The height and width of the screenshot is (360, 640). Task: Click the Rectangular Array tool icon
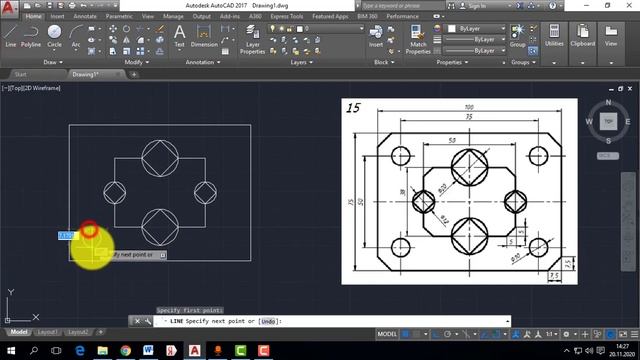[x=140, y=51]
